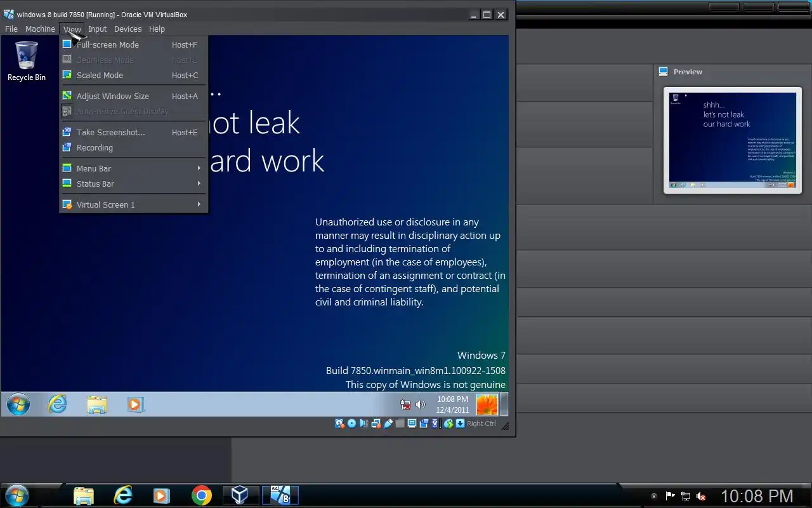This screenshot has width=812, height=508.
Task: Open the guest Recycle Bin icon
Action: (x=27, y=61)
